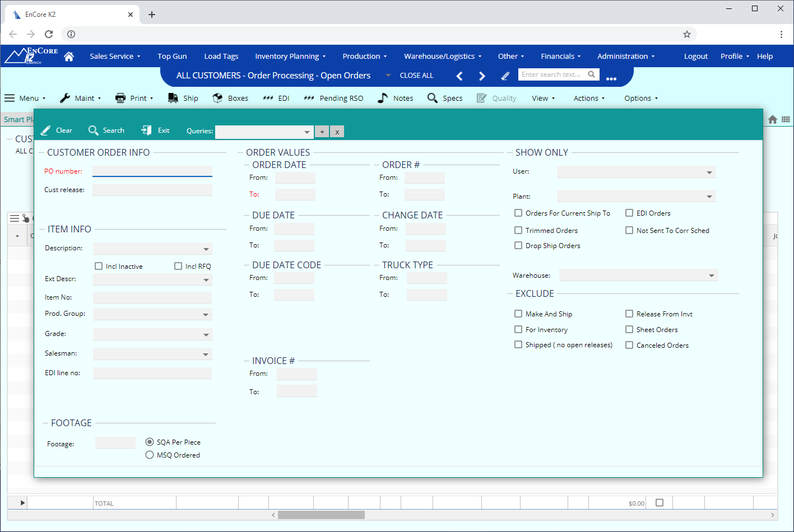
Task: Open Notes with the music note icon
Action: point(383,98)
